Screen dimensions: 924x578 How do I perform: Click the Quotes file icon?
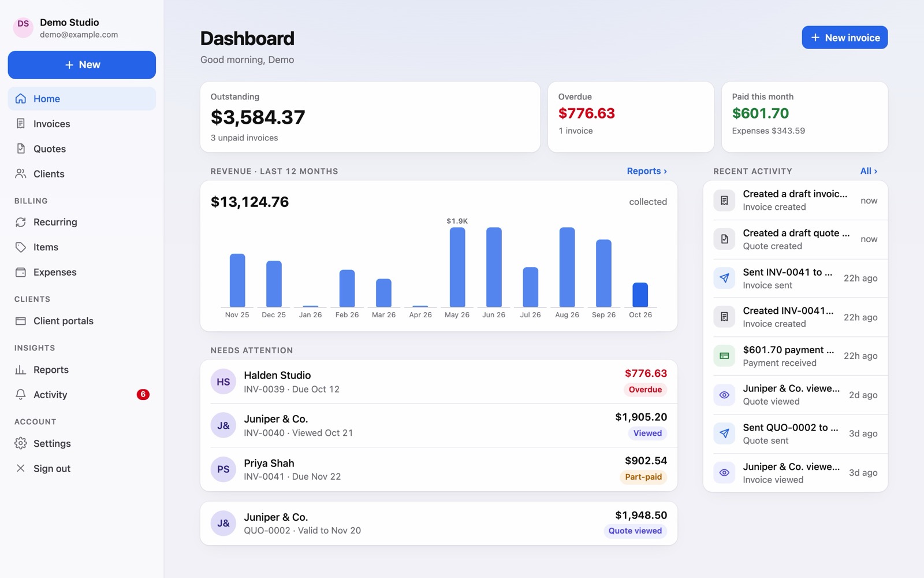pos(21,149)
